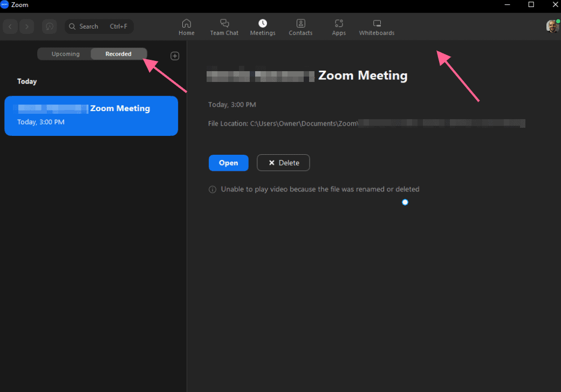Click the 'Today, 3:00 PM' detail text
The width and height of the screenshot is (561, 392).
coord(232,105)
